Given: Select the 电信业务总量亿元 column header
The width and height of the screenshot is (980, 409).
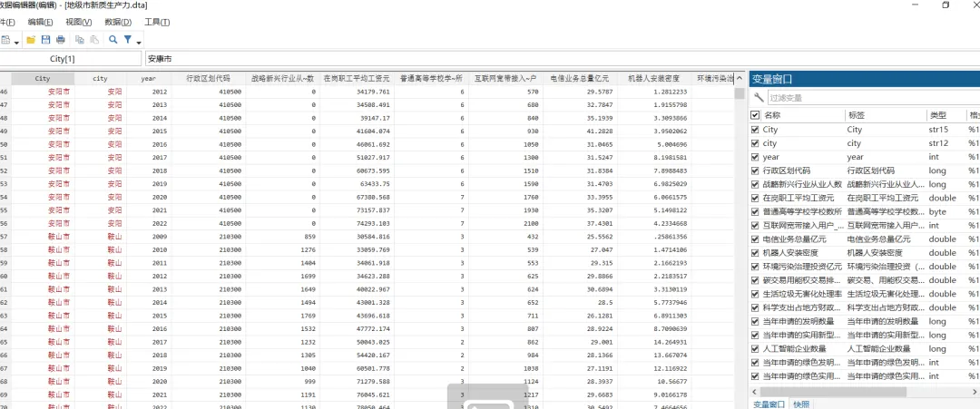Looking at the screenshot, I should click(x=579, y=79).
